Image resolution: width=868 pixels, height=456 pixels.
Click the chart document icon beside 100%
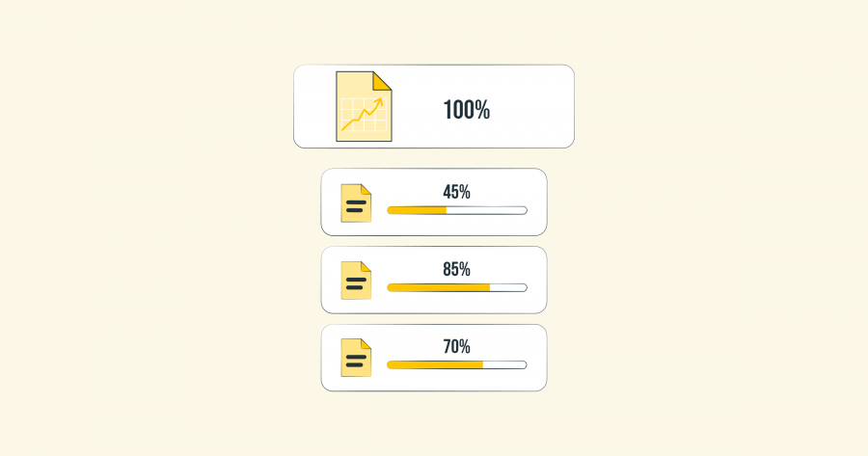click(364, 106)
